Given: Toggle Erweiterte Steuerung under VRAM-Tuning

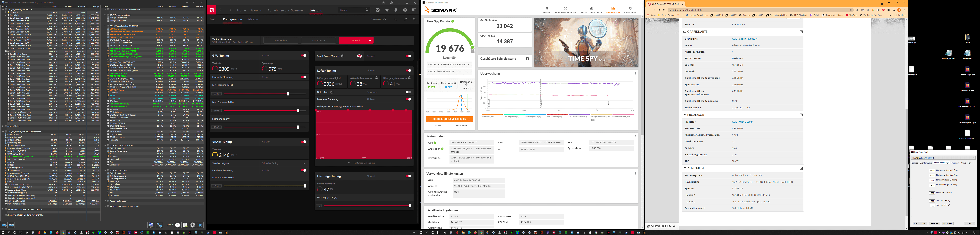Looking at the screenshot, I should (x=304, y=170).
